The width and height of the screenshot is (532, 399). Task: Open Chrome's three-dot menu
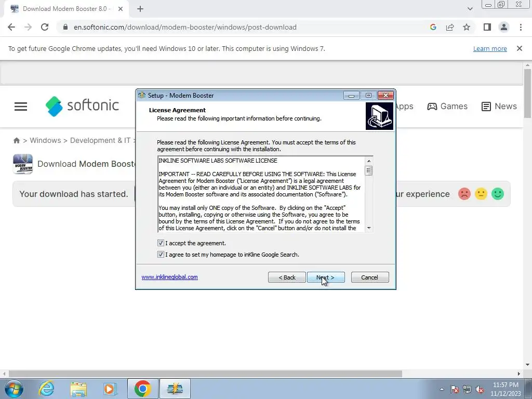click(521, 27)
